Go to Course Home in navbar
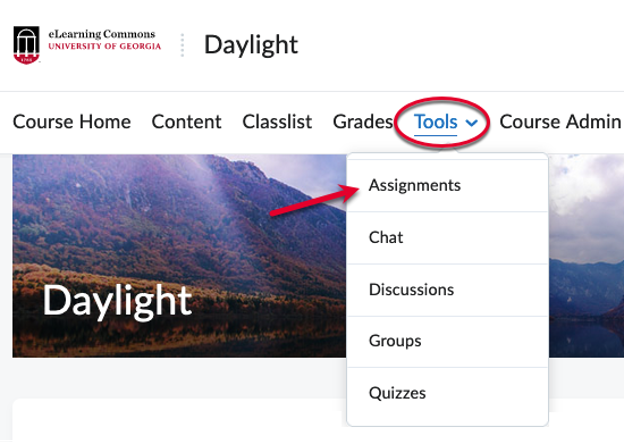Image resolution: width=624 pixels, height=444 pixels. tap(72, 122)
